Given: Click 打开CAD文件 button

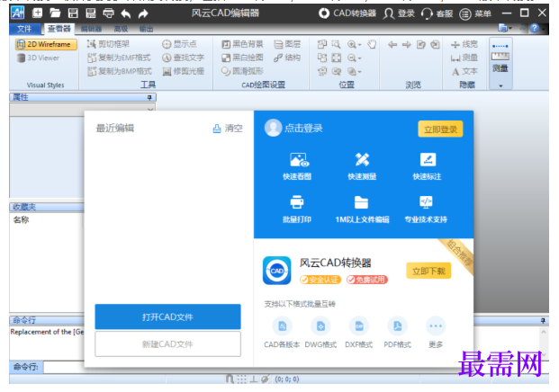Looking at the screenshot, I should (167, 316).
